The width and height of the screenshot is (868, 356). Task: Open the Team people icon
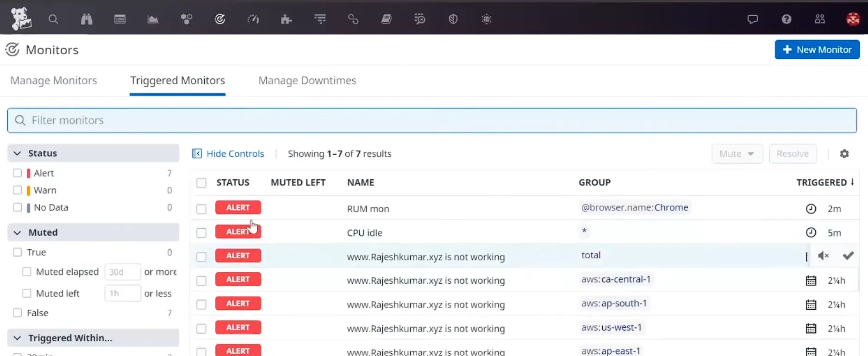pos(820,19)
